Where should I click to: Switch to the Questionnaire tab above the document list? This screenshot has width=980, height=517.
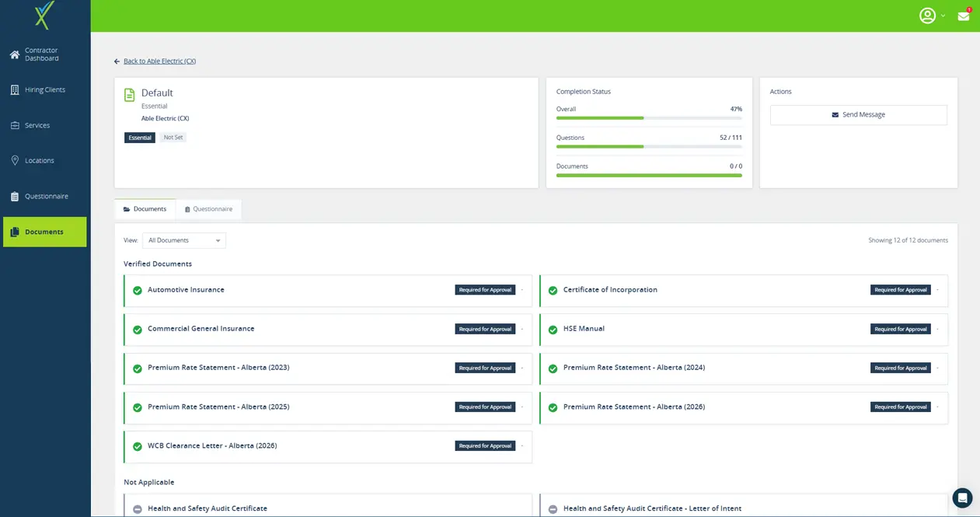[208, 209]
